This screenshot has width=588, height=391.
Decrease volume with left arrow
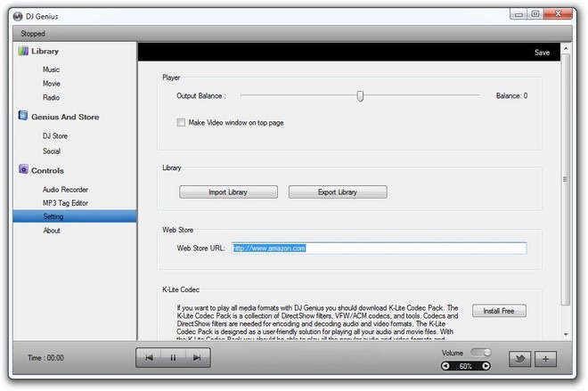click(x=445, y=365)
